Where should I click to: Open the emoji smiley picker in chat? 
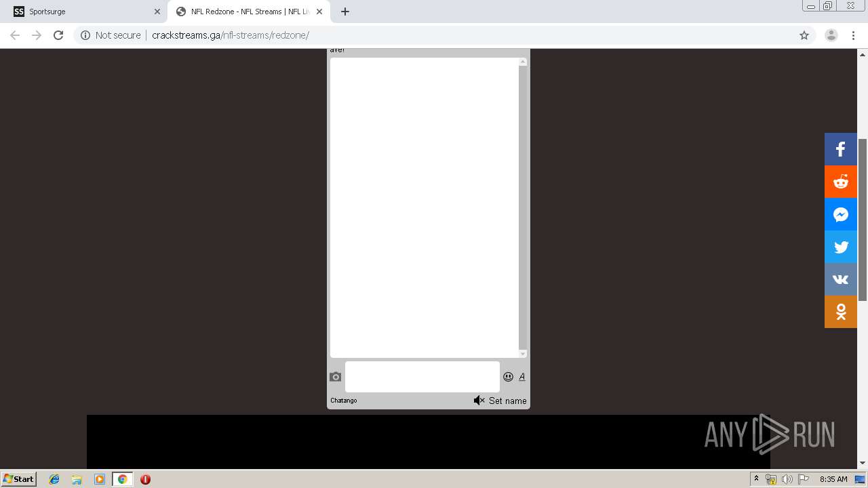click(508, 377)
